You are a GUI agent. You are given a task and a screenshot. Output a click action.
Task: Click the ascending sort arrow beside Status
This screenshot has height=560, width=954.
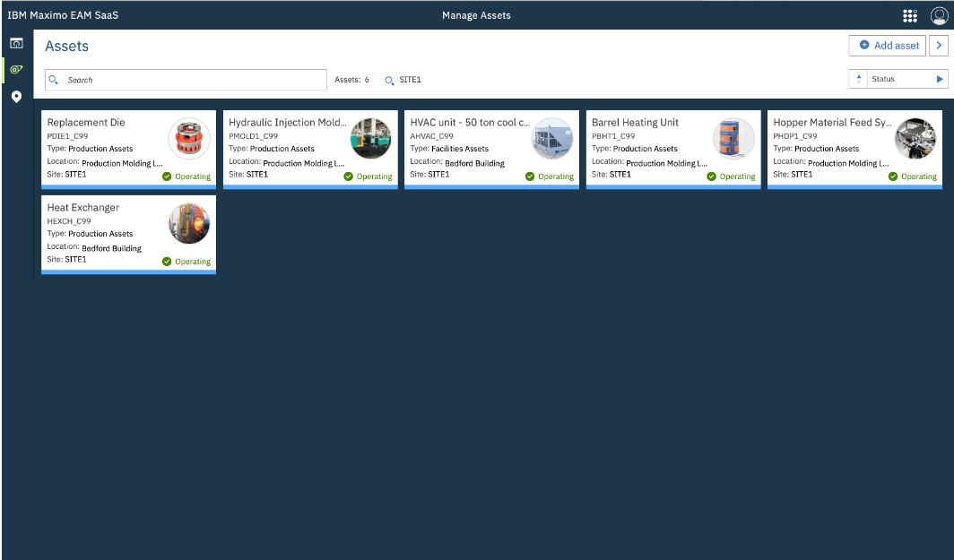tap(858, 78)
